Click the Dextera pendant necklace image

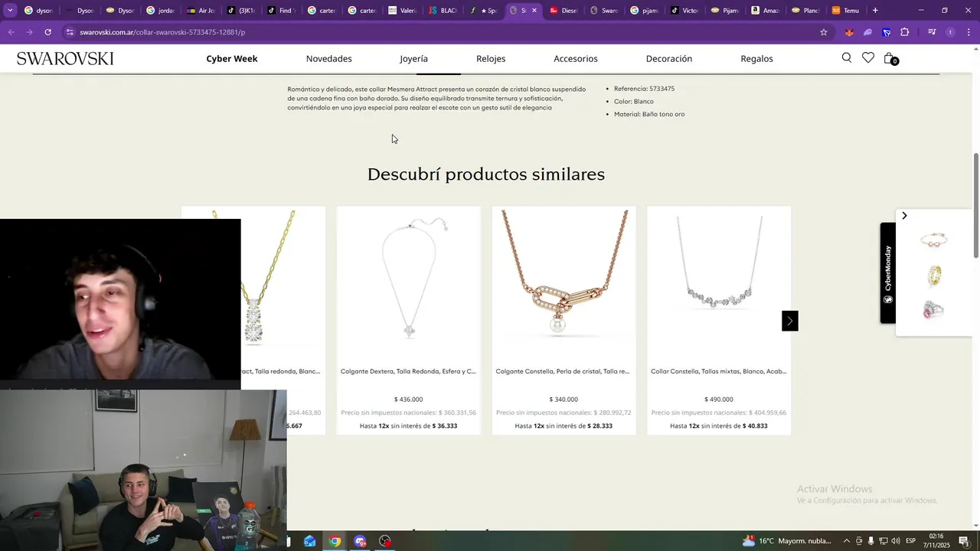409,279
